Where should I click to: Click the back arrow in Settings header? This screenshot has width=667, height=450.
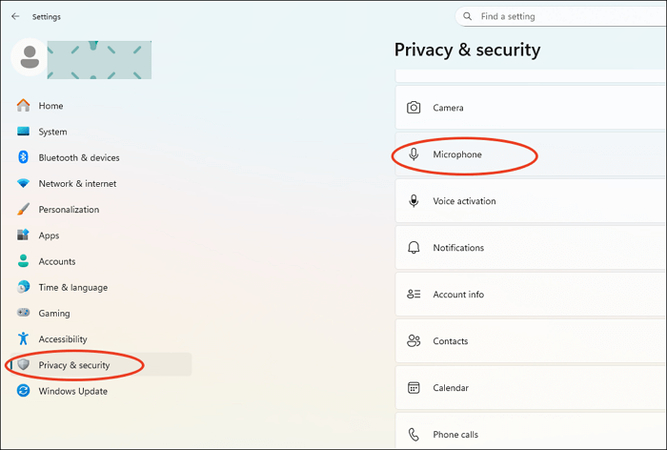coord(15,16)
